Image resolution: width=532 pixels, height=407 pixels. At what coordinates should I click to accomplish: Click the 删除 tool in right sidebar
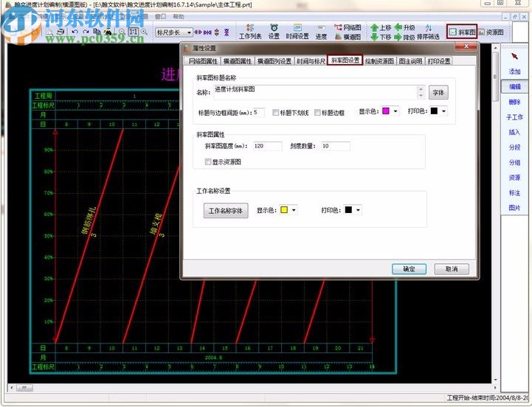click(514, 102)
